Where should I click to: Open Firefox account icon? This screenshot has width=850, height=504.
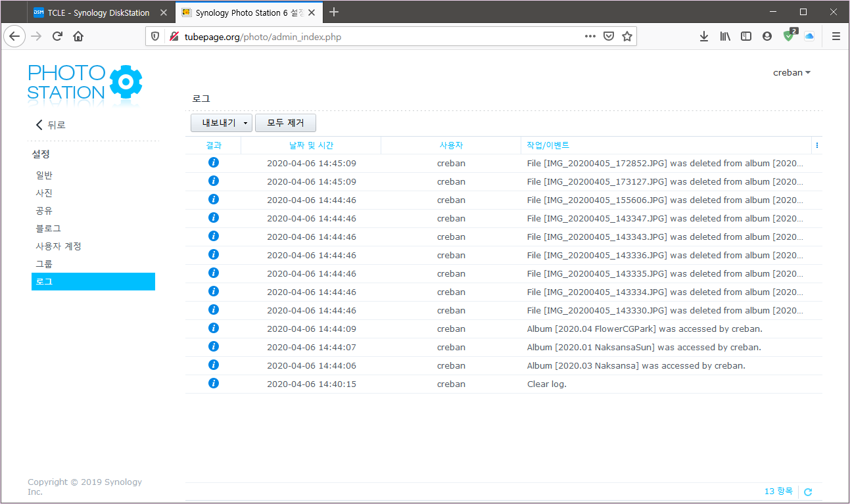point(767,37)
